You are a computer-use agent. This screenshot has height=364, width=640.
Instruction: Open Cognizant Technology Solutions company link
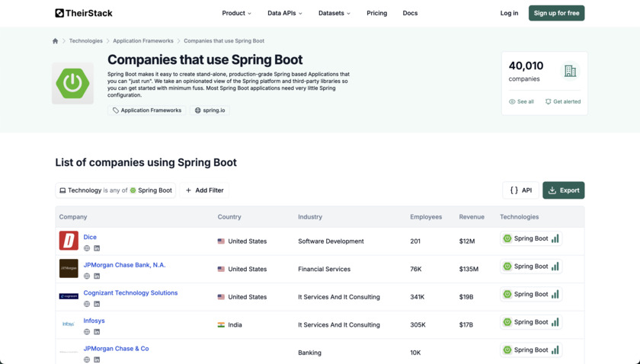pyautogui.click(x=130, y=293)
